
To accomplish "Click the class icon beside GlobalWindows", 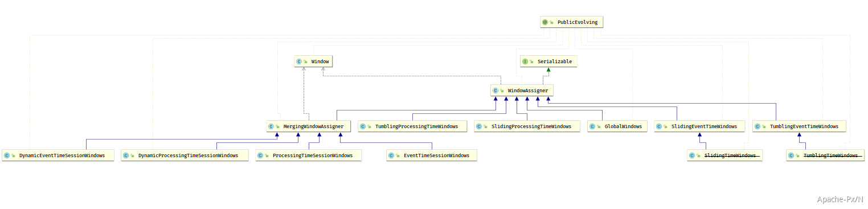I will point(592,126).
